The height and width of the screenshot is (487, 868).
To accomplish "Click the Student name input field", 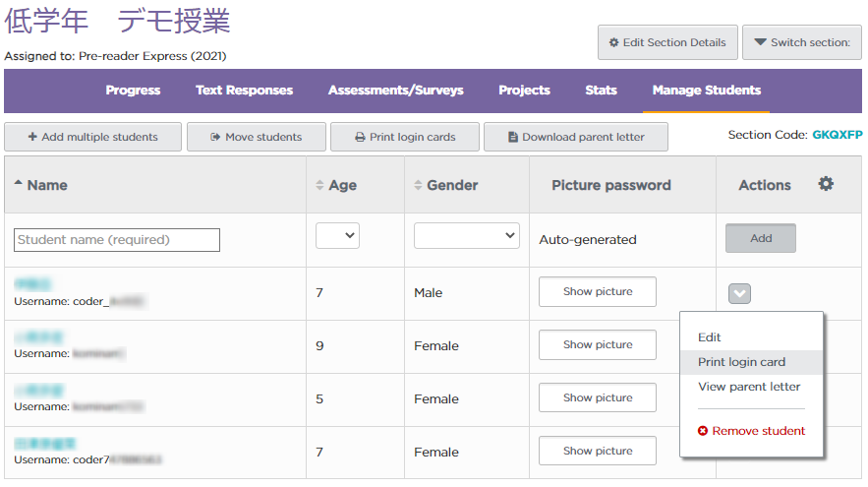I will pyautogui.click(x=117, y=240).
